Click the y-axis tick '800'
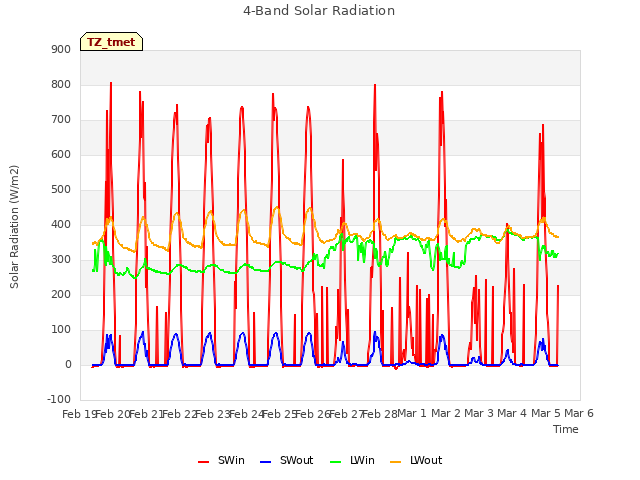This screenshot has width=640, height=480. 61,84
